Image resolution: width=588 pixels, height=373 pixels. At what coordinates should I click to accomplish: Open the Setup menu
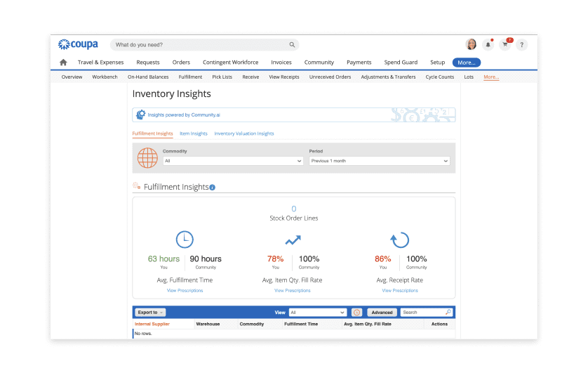(438, 63)
